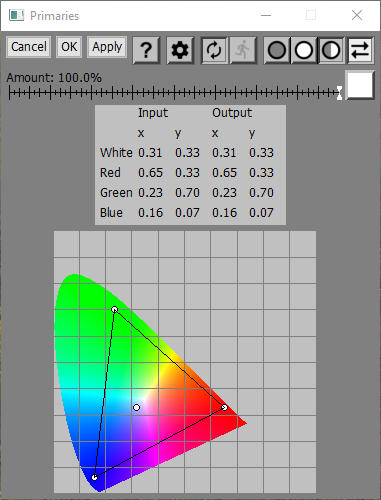
Task: Click the white point marker on diagram
Action: [136, 407]
